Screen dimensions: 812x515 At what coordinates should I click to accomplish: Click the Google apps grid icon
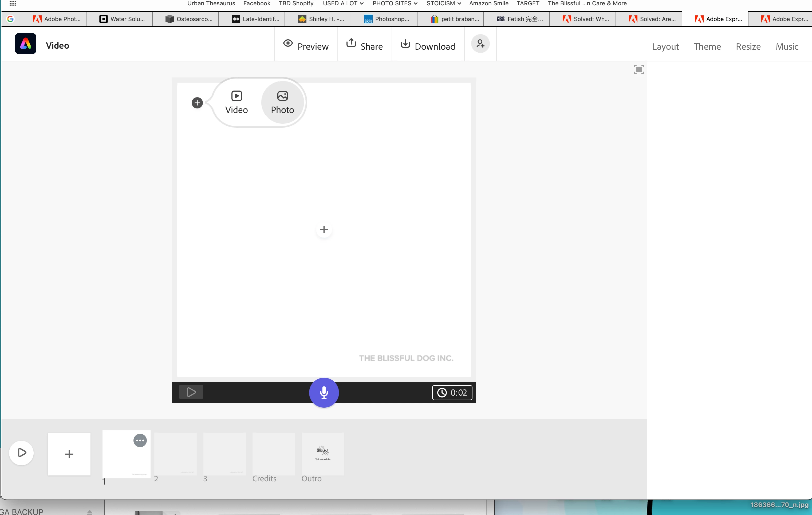click(x=13, y=3)
